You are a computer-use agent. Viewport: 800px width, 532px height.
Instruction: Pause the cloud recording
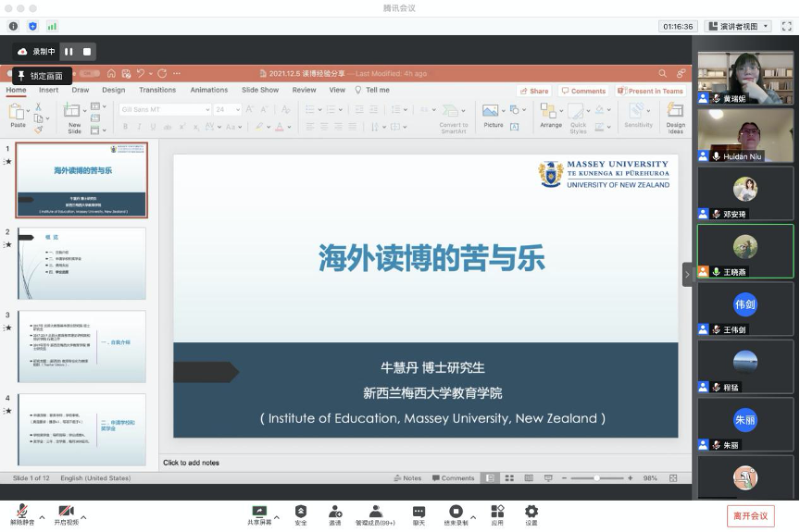point(69,52)
